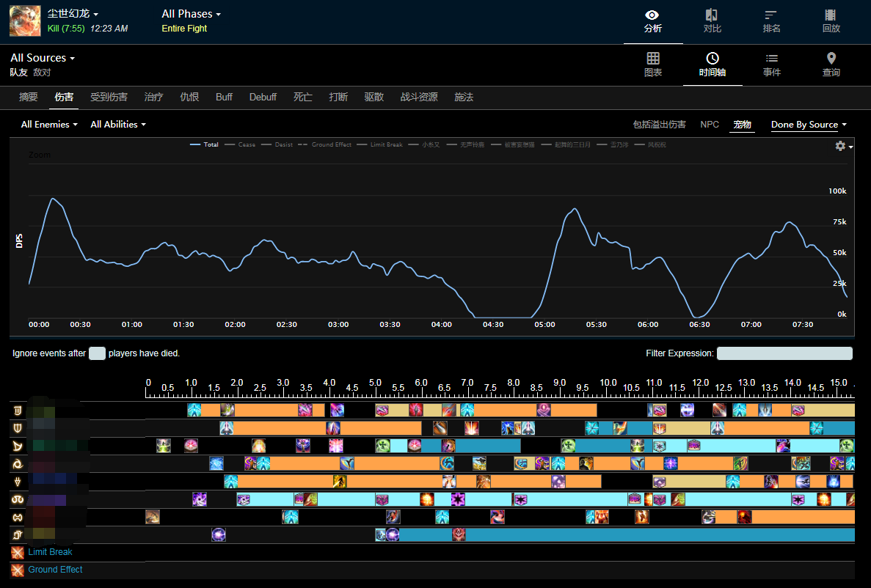Click the Filter Expression input field
Screen dimensions: 871x588
[x=784, y=353]
